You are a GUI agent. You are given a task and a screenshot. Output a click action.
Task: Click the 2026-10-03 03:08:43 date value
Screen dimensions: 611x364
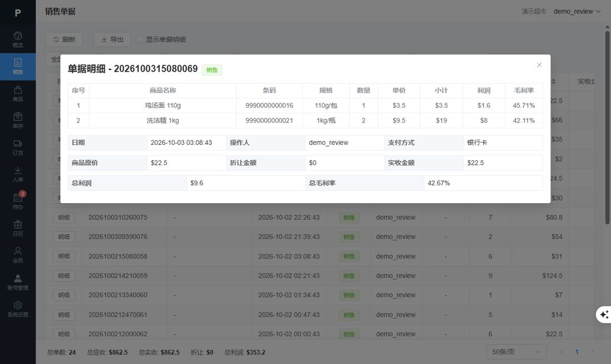[181, 143]
